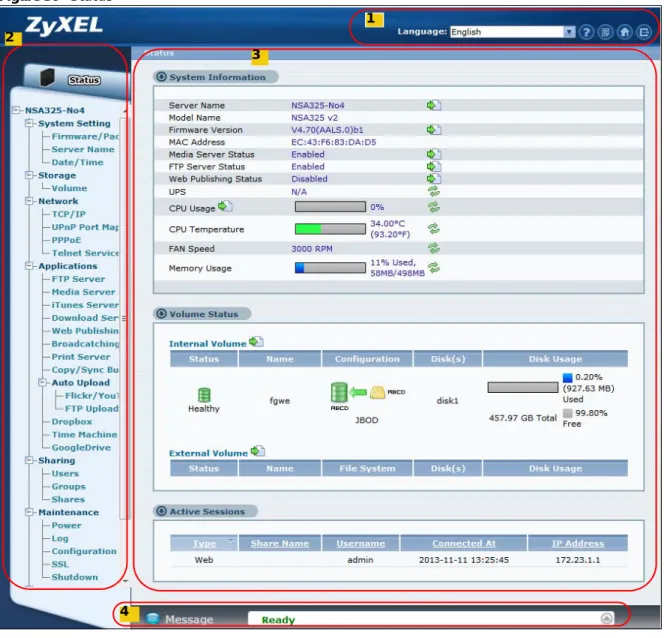Collapse the Active Sessions section
This screenshot has height=638, width=664.
tap(161, 511)
